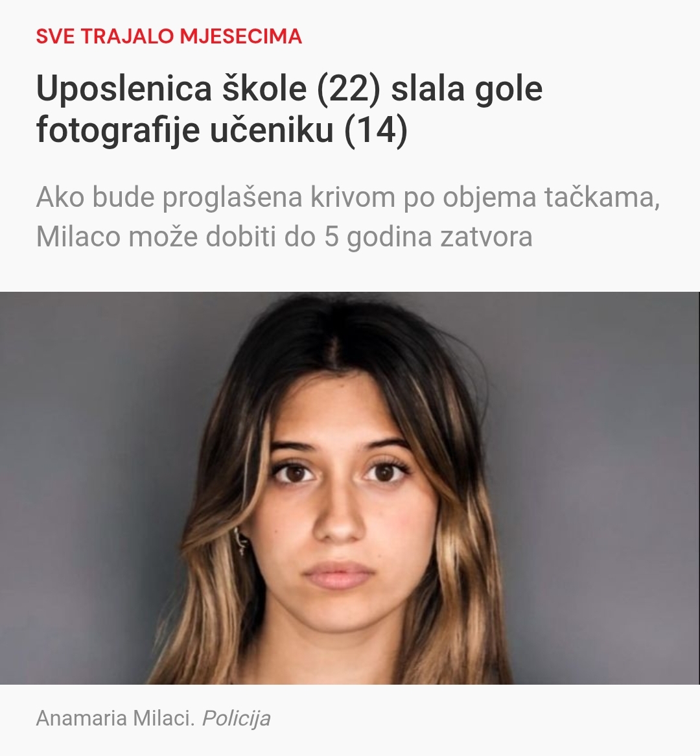Image resolution: width=700 pixels, height=756 pixels.
Task: Click the word "škole" in the headline
Action: click(x=264, y=89)
